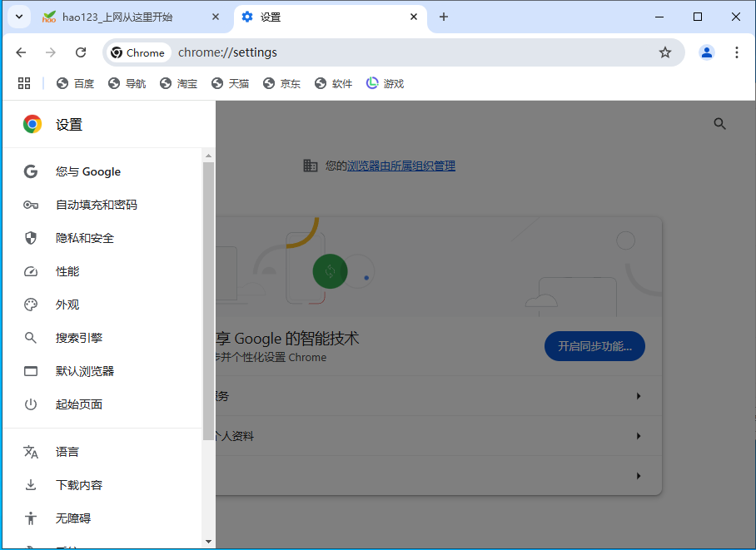The width and height of the screenshot is (756, 550).
Task: Select 默认浏览器 in sidebar
Action: pyautogui.click(x=102, y=371)
